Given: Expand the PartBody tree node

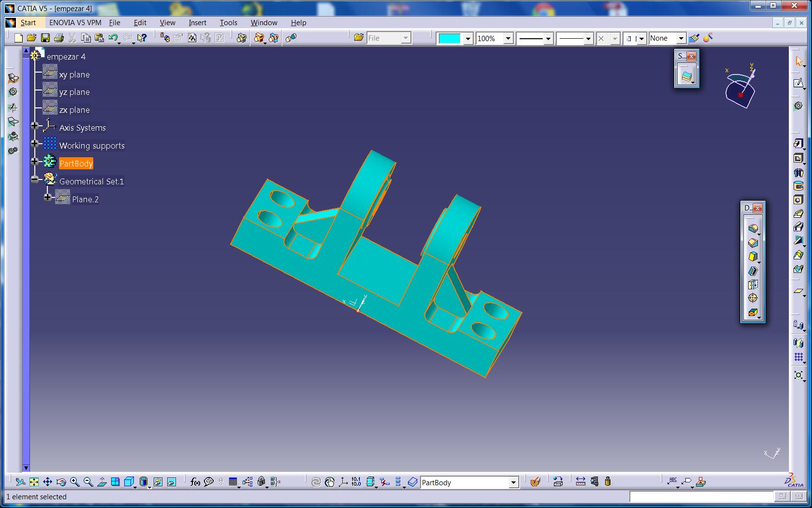Looking at the screenshot, I should pyautogui.click(x=35, y=162).
